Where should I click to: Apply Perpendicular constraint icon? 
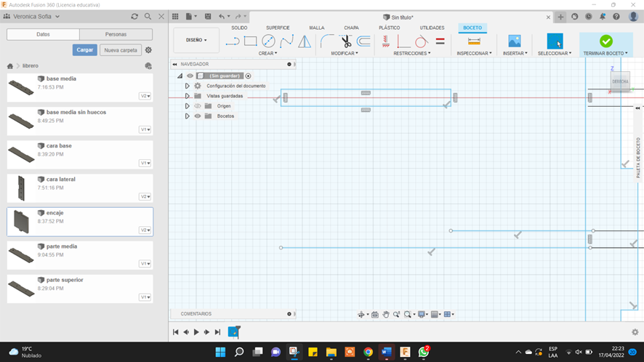403,41
